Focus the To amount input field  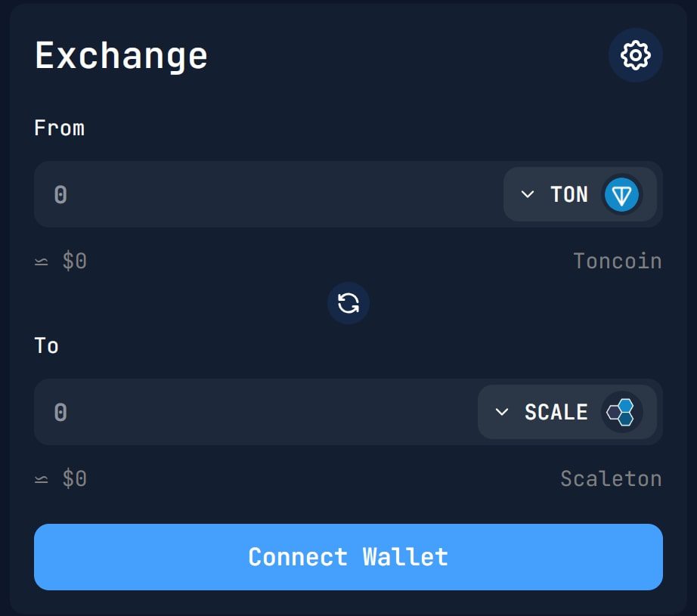click(x=256, y=412)
